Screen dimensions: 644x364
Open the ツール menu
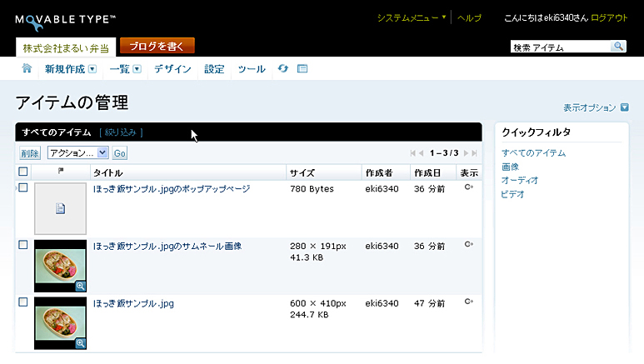[252, 69]
